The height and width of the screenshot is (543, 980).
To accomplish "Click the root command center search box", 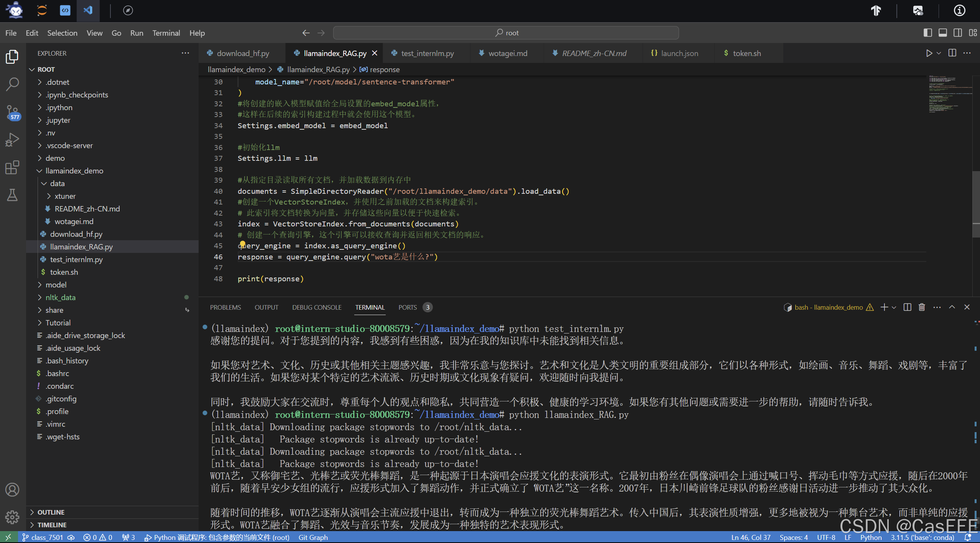I will 506,33.
